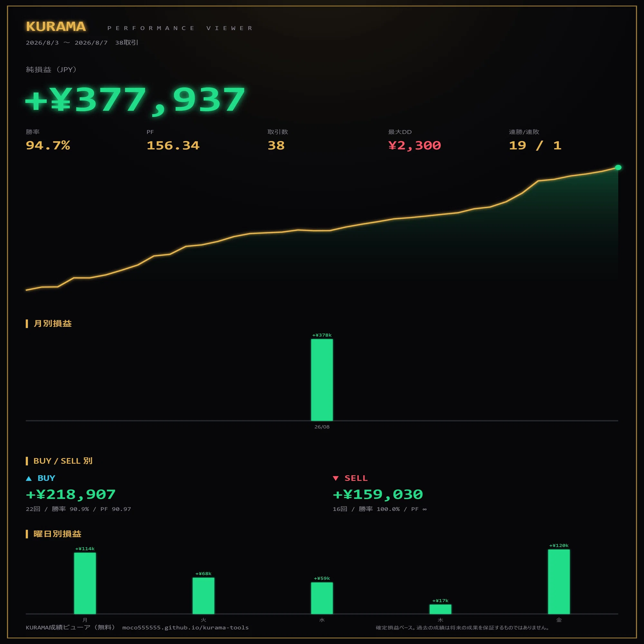Select the win rate value 94.7%
Viewport: 644px width, 644px height.
pos(48,145)
